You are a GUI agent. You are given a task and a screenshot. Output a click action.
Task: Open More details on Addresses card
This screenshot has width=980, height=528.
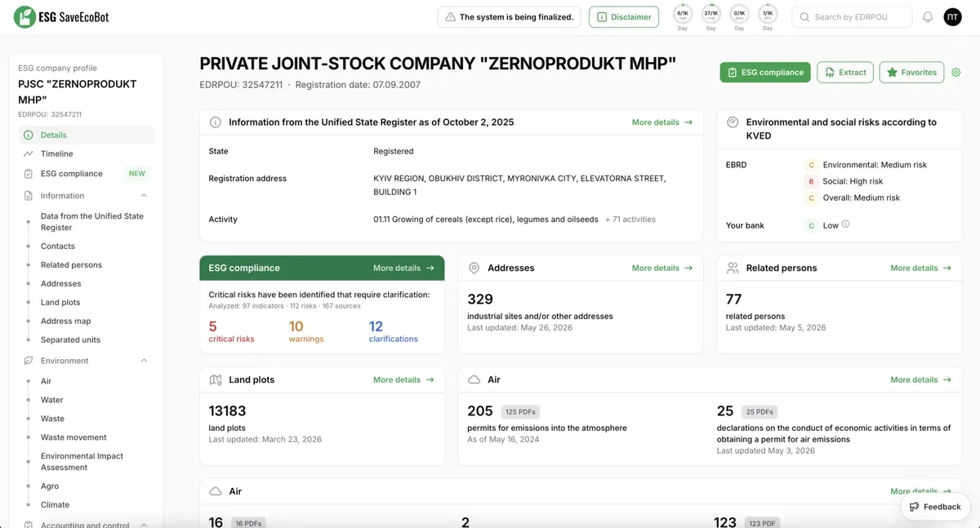click(662, 268)
